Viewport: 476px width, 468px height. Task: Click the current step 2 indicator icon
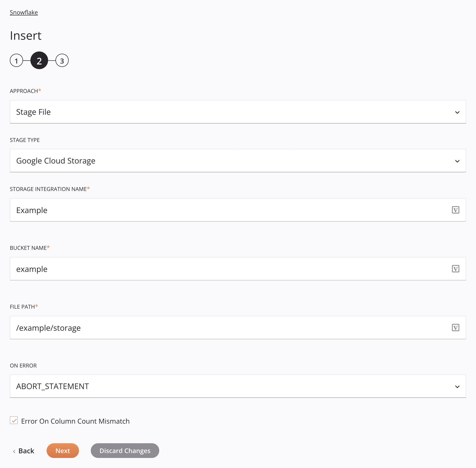[39, 60]
